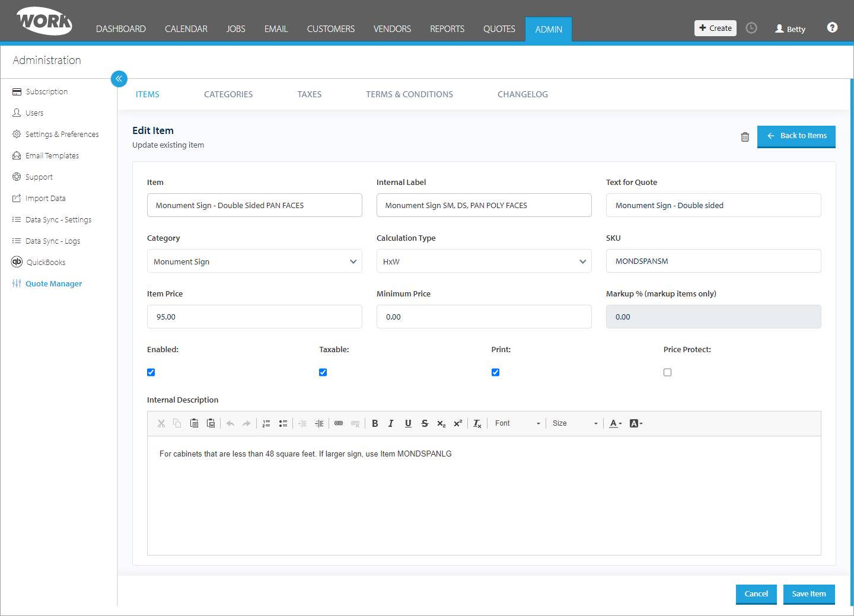This screenshot has width=854, height=616.
Task: Expand the Calculation Type HxW dropdown
Action: (x=484, y=261)
